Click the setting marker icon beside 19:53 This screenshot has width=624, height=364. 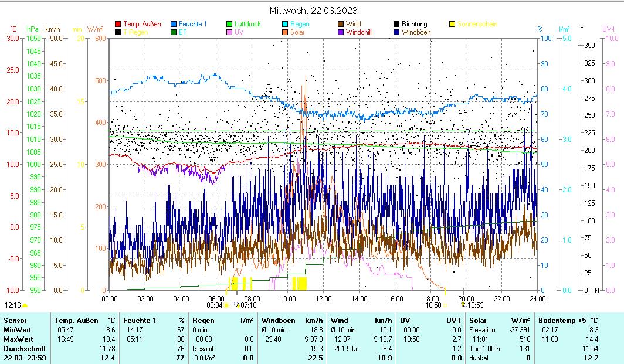click(x=463, y=305)
